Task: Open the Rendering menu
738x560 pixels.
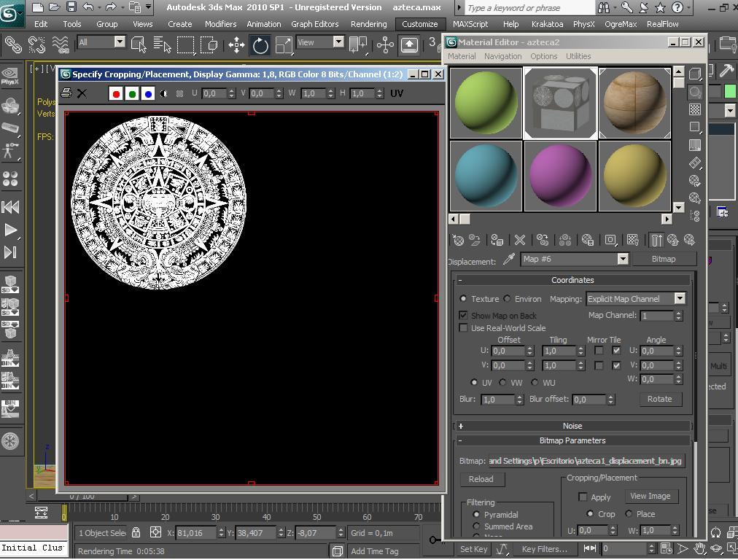Action: coord(368,24)
